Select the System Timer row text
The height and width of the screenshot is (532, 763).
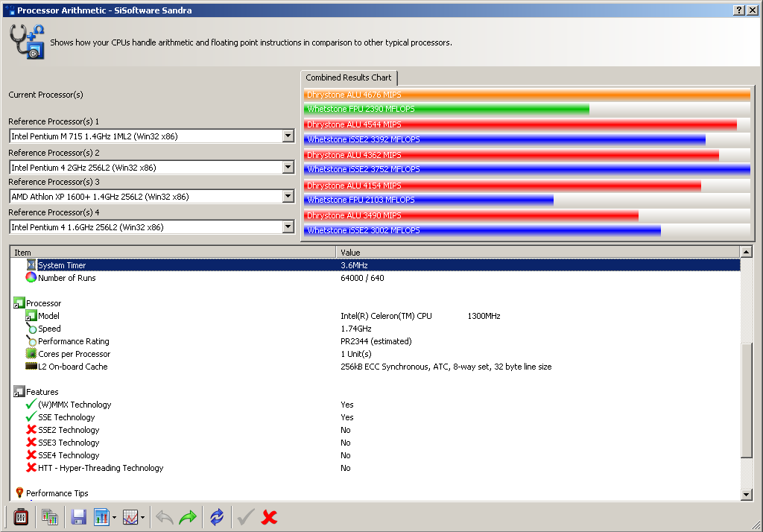click(62, 265)
